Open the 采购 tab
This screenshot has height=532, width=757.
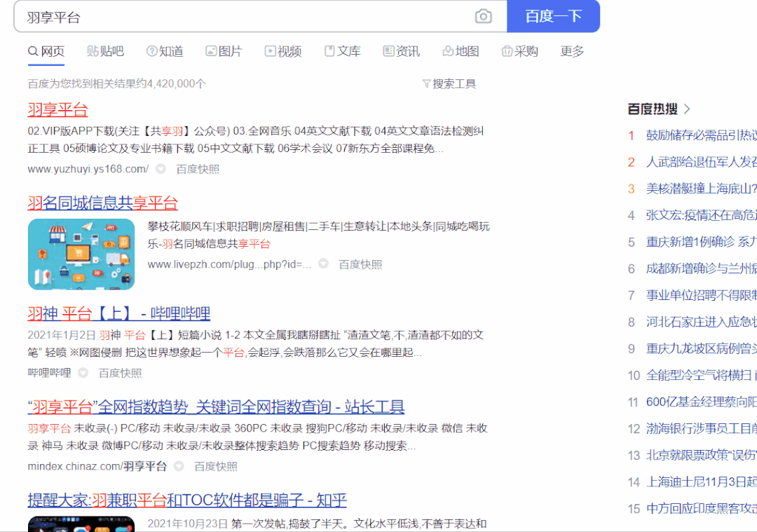519,51
